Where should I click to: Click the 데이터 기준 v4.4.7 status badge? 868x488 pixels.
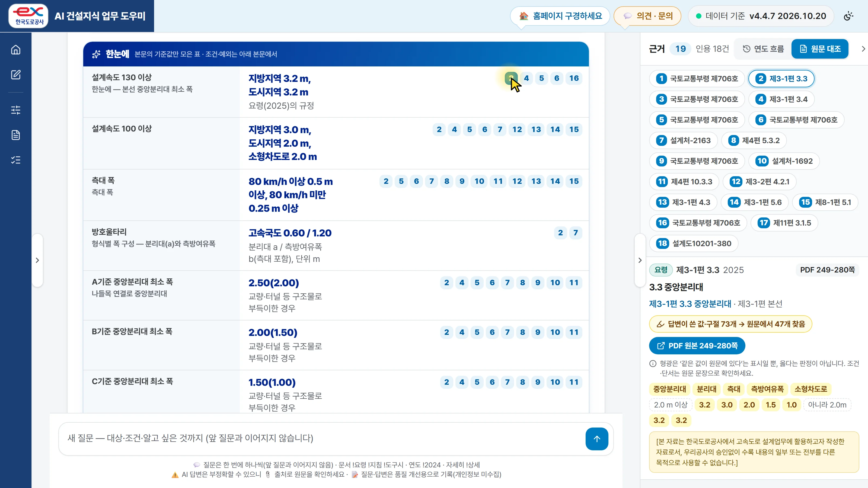[x=761, y=16]
